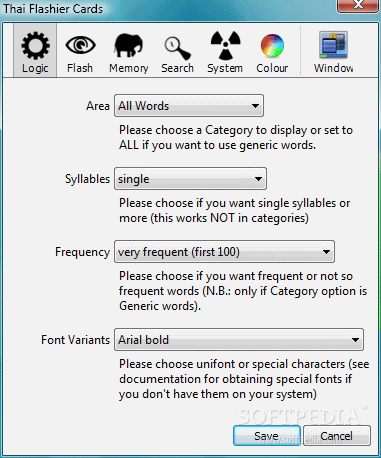Click the 'unifont or special characters' hint
Viewport: 381px width, 458px height.
(244, 379)
